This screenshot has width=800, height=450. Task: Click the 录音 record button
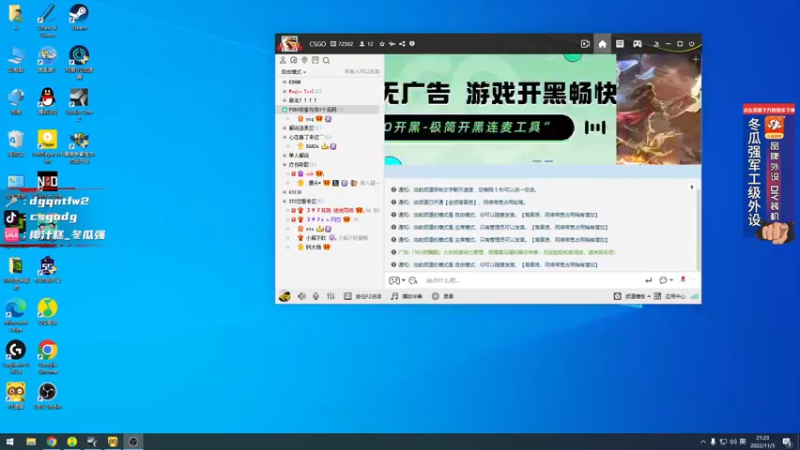(x=442, y=296)
